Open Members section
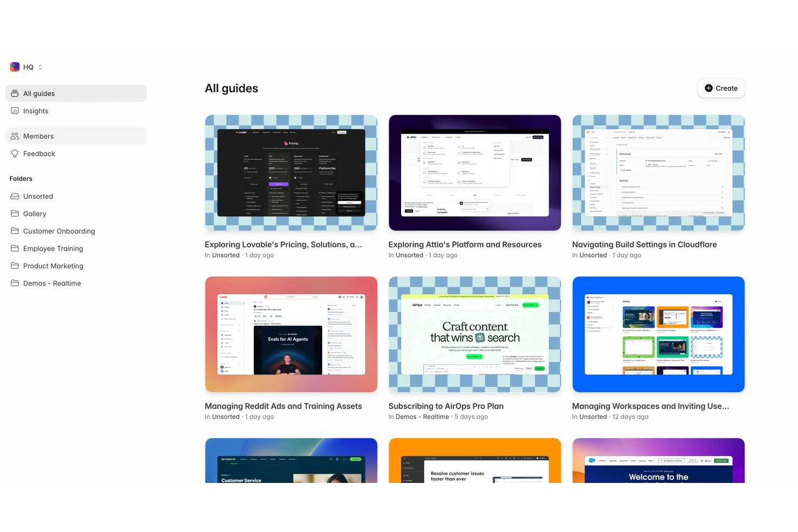This screenshot has height=532, width=798. point(76,136)
